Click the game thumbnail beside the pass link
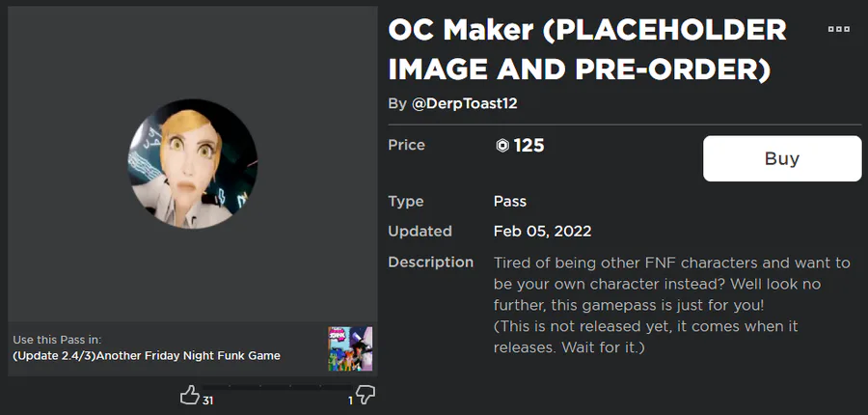The width and height of the screenshot is (868, 415). point(350,348)
